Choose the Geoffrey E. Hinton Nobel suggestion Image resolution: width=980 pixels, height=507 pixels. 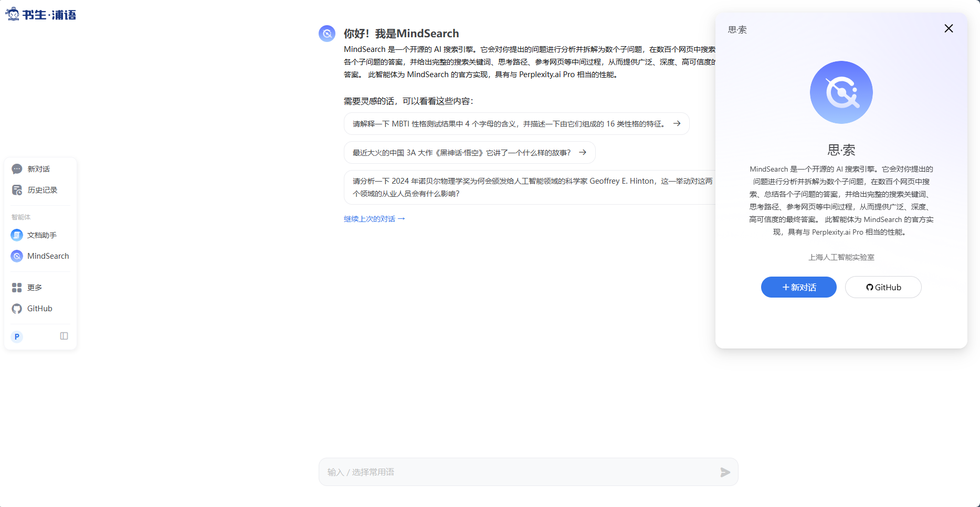click(530, 187)
